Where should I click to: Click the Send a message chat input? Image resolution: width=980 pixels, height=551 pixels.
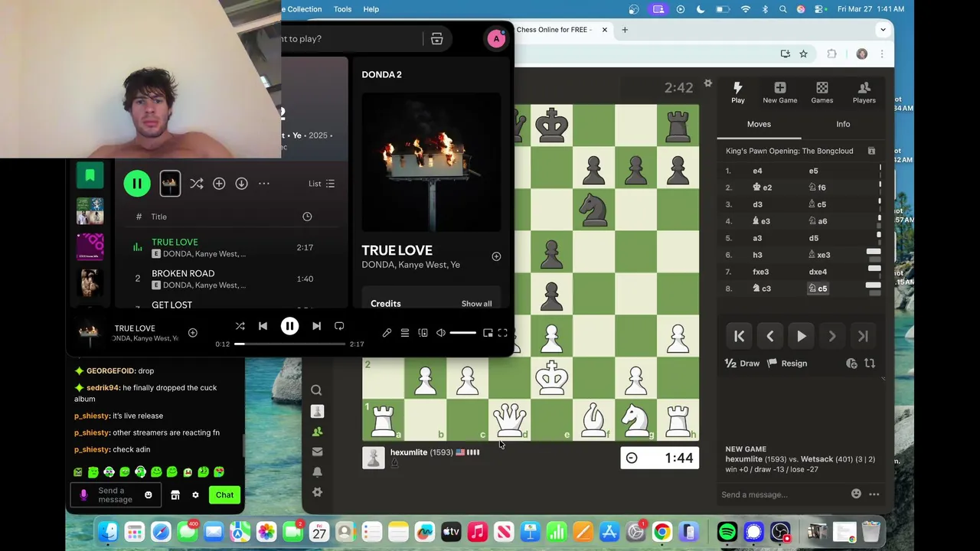coord(115,495)
